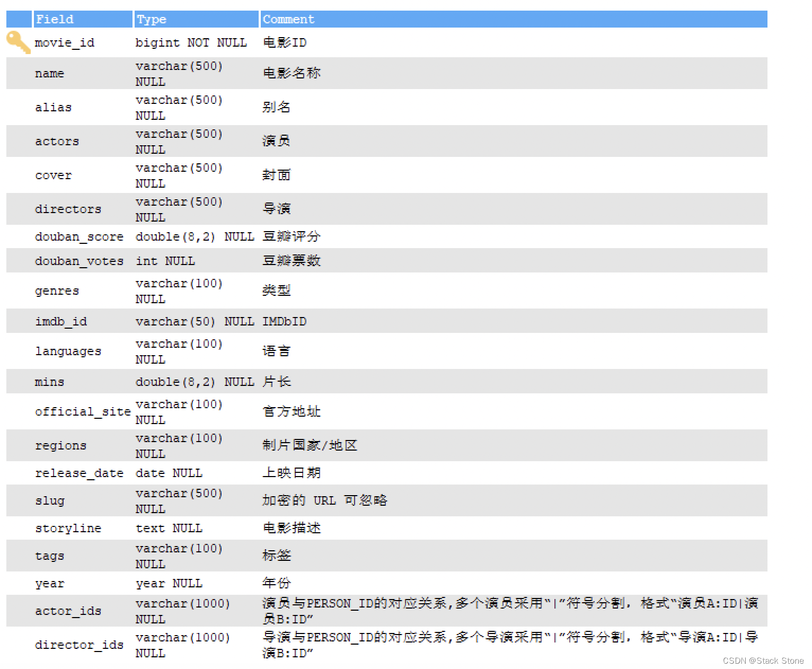
Task: Click the '演员' comment cell
Action: pyautogui.click(x=277, y=141)
